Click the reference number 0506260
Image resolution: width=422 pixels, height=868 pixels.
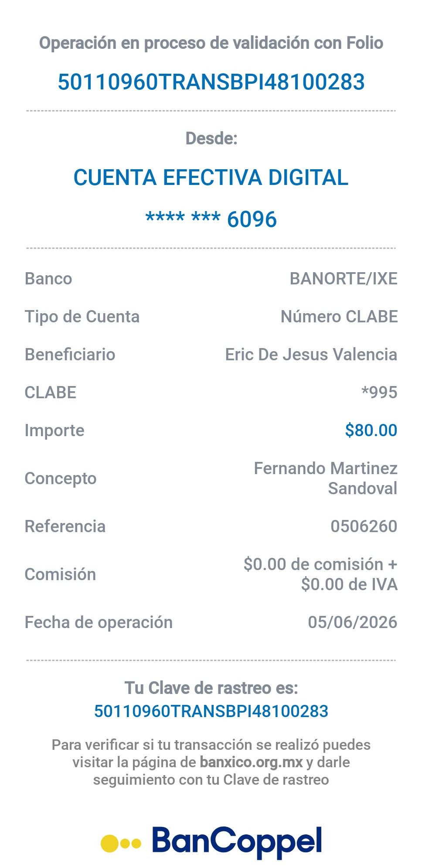tap(364, 526)
